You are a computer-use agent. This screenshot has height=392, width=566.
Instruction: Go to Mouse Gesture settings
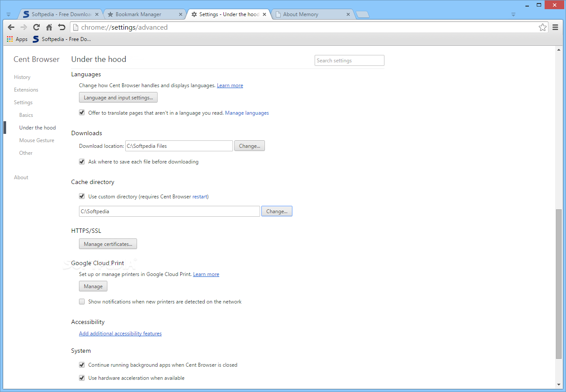pyautogui.click(x=37, y=140)
